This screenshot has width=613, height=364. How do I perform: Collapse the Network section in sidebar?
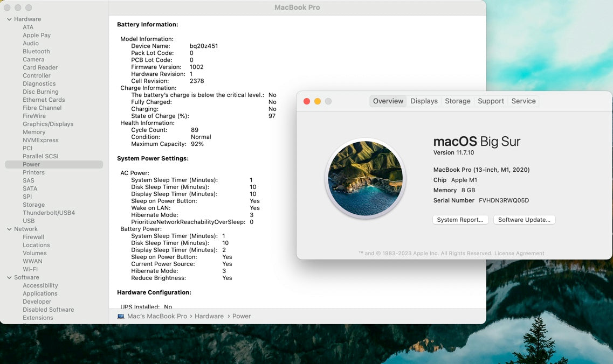click(9, 229)
